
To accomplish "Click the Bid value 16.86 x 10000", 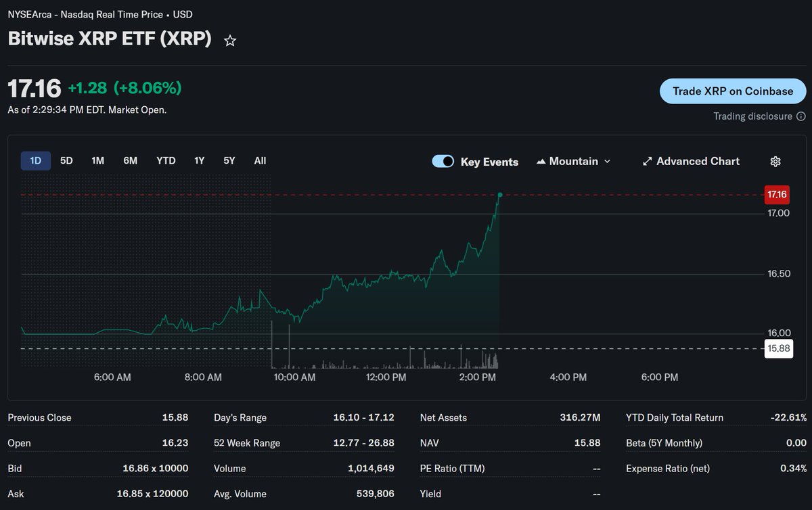I will pos(155,468).
